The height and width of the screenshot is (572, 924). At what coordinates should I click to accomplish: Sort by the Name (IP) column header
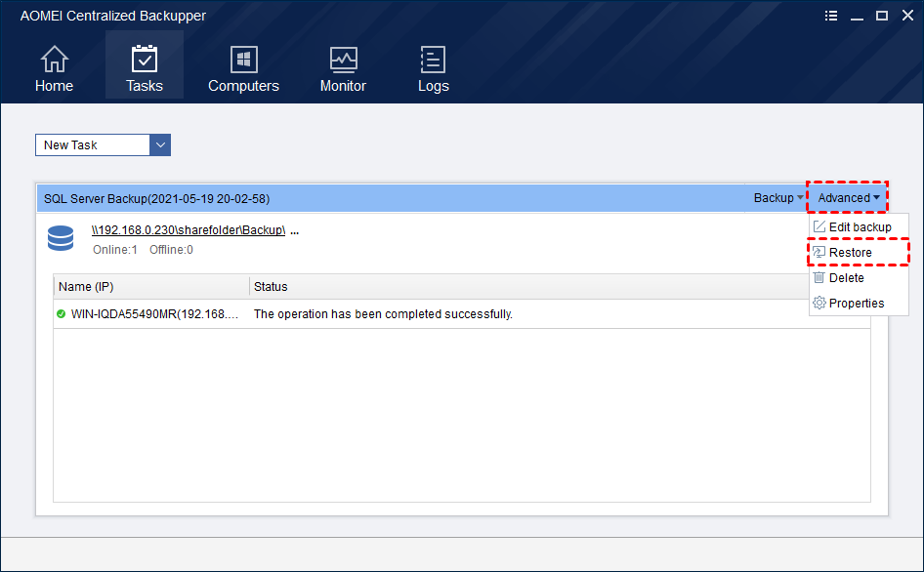(x=151, y=286)
